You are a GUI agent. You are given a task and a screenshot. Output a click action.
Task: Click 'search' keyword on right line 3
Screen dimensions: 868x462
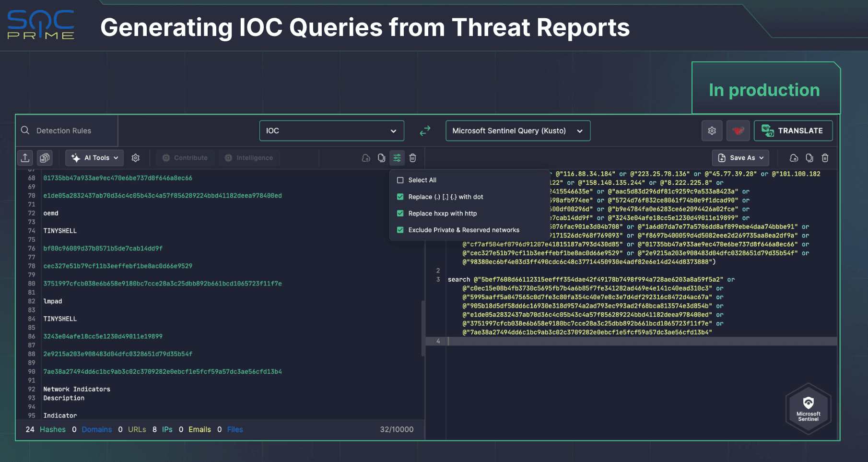459,279
